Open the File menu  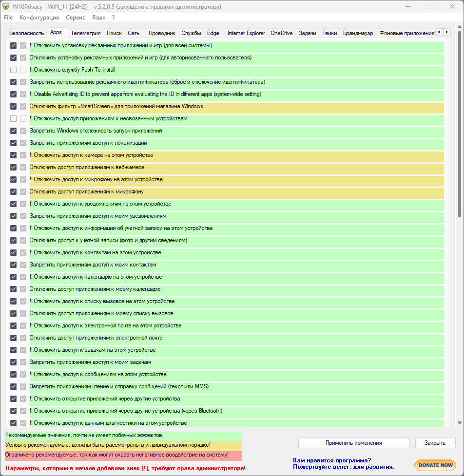pyautogui.click(x=8, y=18)
